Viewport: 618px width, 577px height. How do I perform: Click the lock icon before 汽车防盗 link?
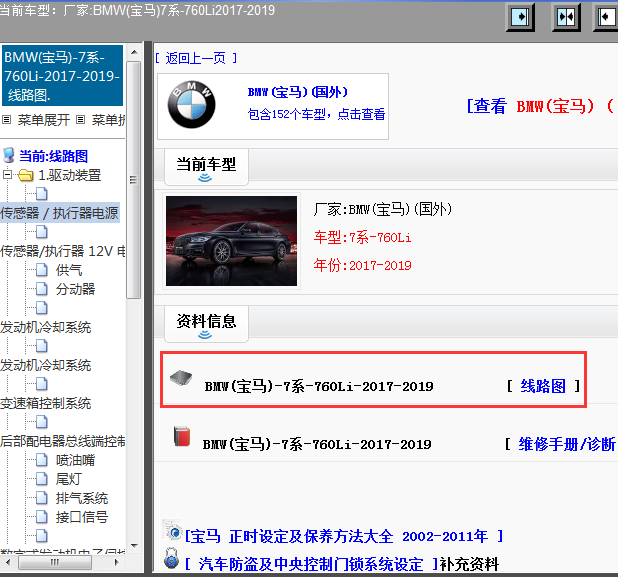171,558
